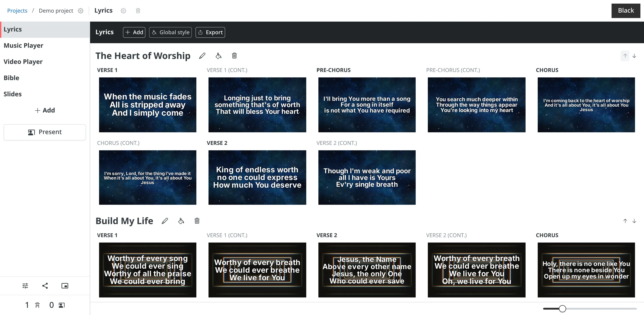Open the sliders settings icon in sidebar footer
Viewport: 644px width, 315px height.
point(25,286)
